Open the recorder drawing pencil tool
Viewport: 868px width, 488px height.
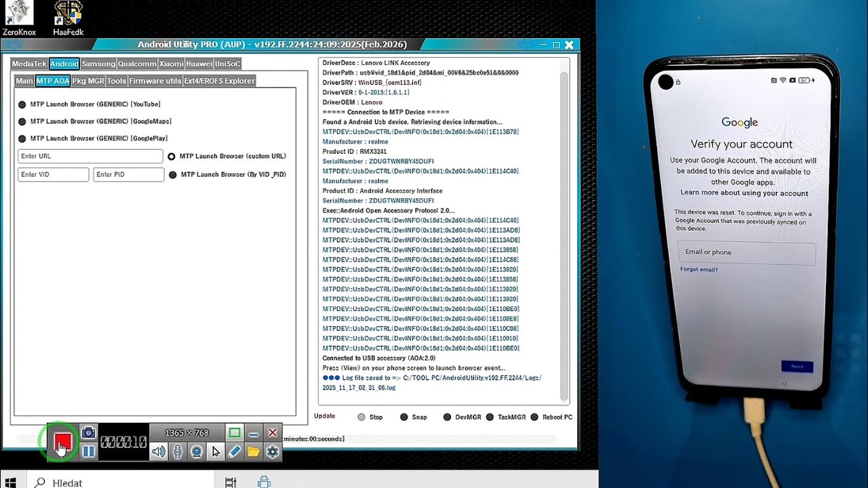235,451
